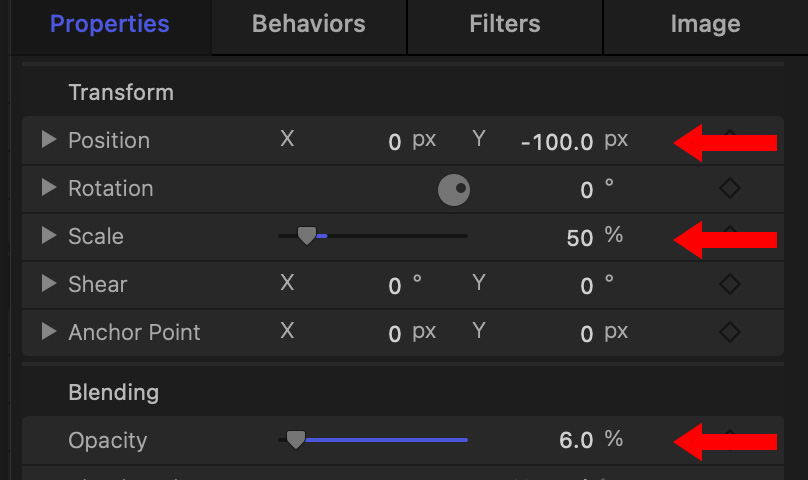
Task: Expand the Rotation parameter row
Action: [x=48, y=188]
